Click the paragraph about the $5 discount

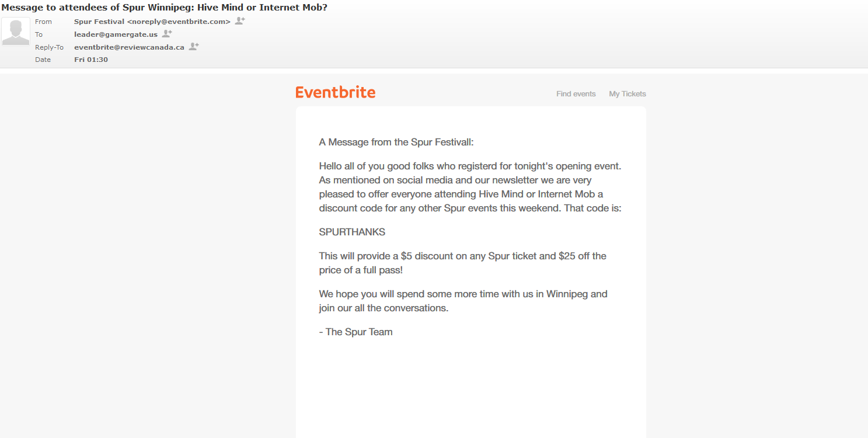[463, 263]
